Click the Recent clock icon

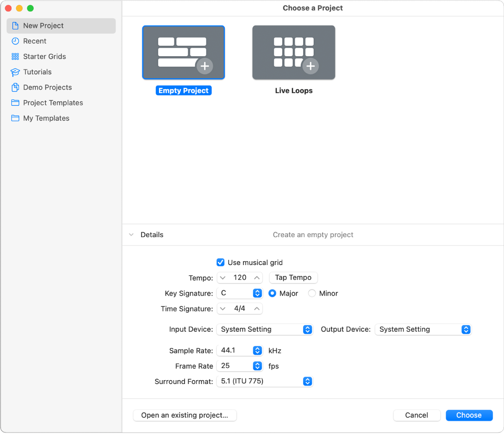tap(15, 41)
